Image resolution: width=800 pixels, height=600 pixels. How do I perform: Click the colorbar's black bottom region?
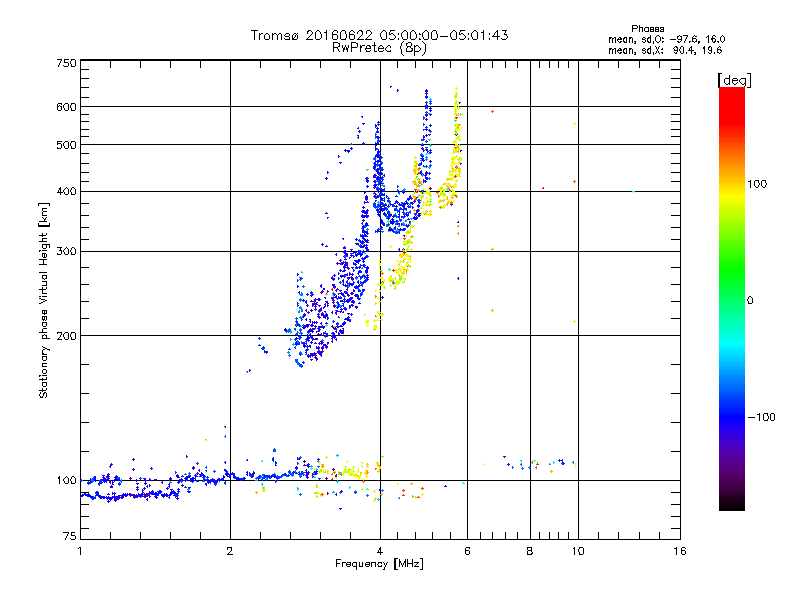[x=732, y=503]
